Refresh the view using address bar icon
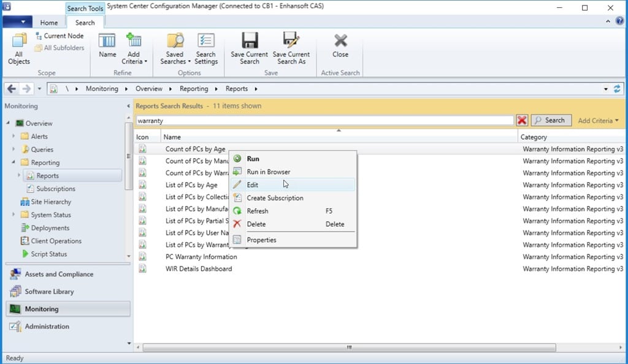Image resolution: width=628 pixels, height=364 pixels. click(617, 89)
